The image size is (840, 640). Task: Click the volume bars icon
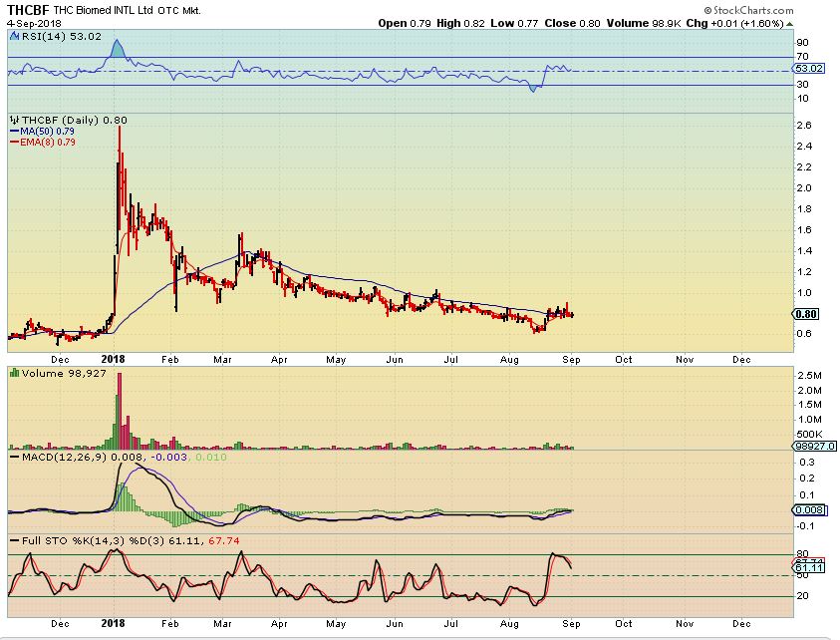pos(15,373)
